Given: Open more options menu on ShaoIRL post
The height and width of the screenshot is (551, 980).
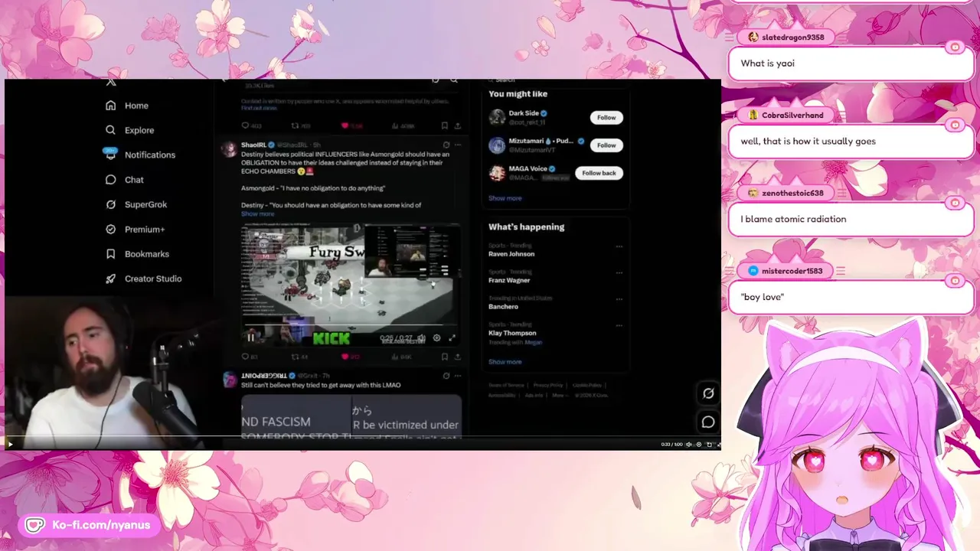Looking at the screenshot, I should pos(458,145).
